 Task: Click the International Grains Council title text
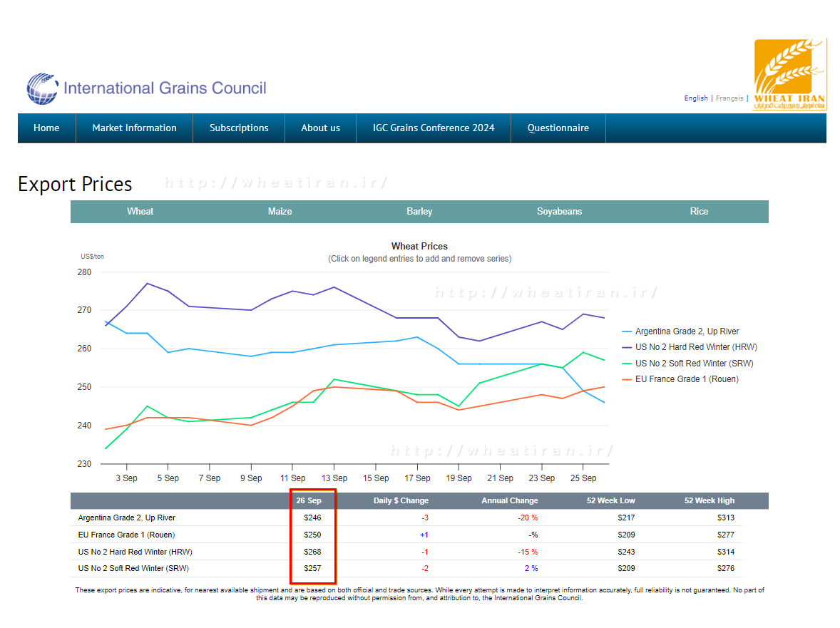(x=165, y=88)
